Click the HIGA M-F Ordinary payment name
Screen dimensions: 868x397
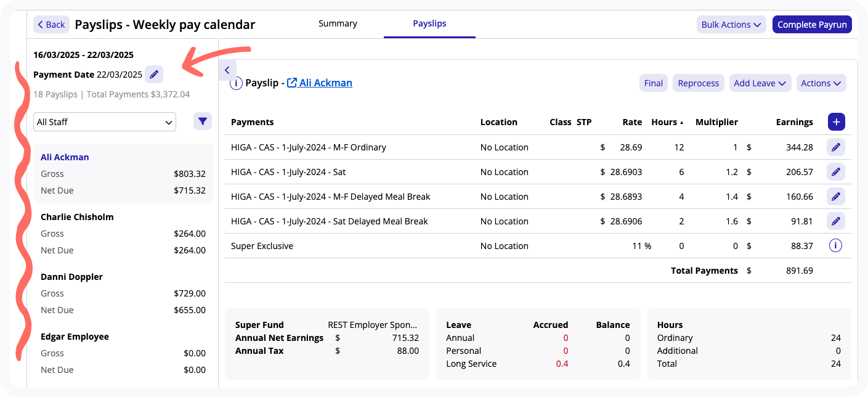pos(309,147)
